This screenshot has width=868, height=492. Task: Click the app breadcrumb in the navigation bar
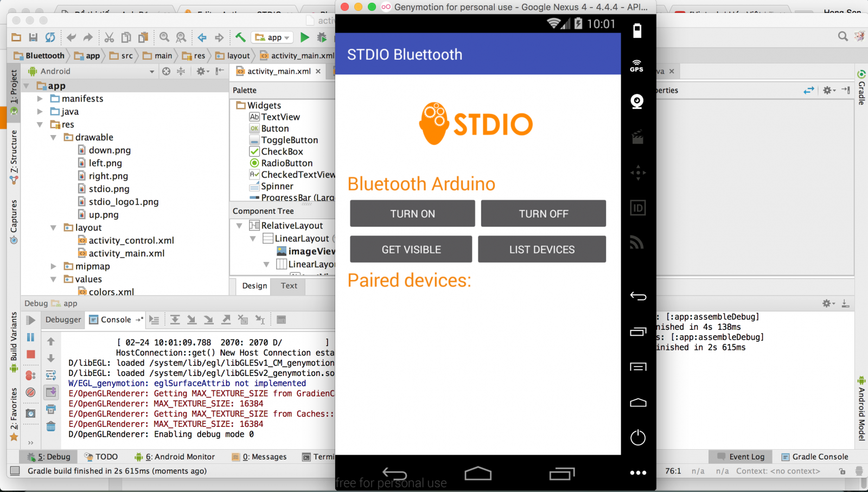click(88, 56)
